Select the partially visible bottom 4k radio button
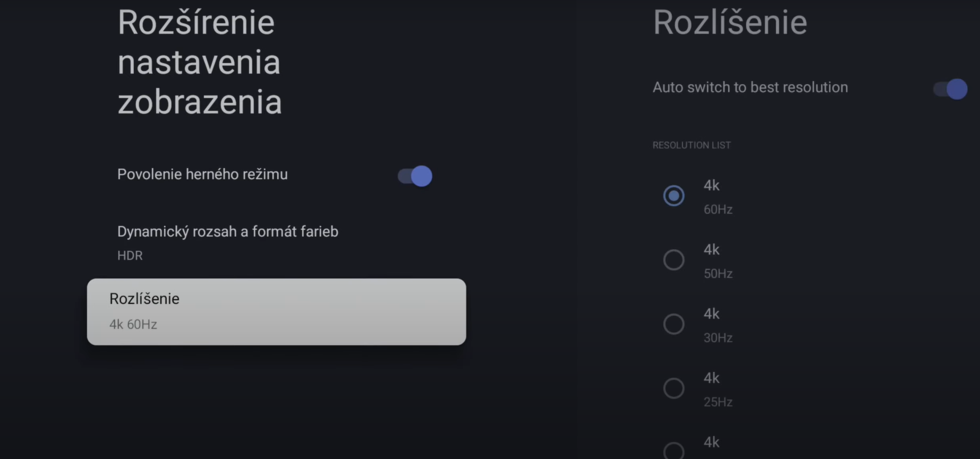 [x=674, y=451]
